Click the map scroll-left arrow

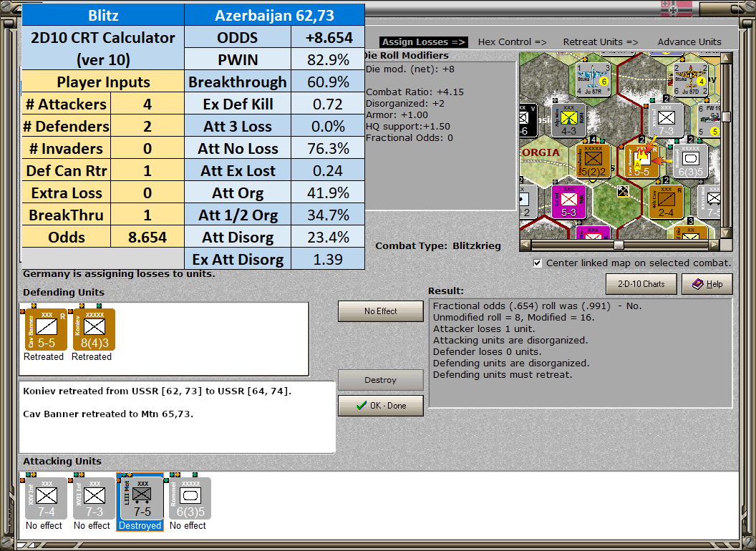[525, 245]
